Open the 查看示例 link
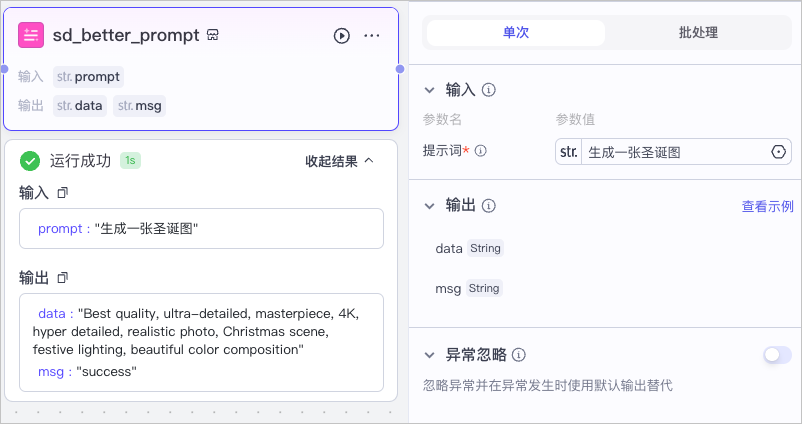 768,206
